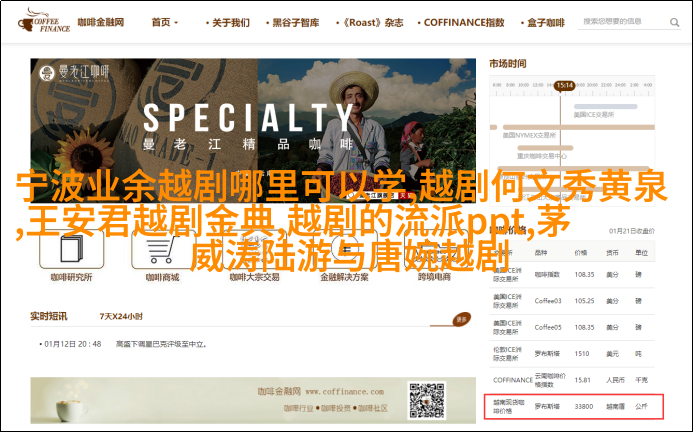Click the 105.25 price cell

point(584,301)
